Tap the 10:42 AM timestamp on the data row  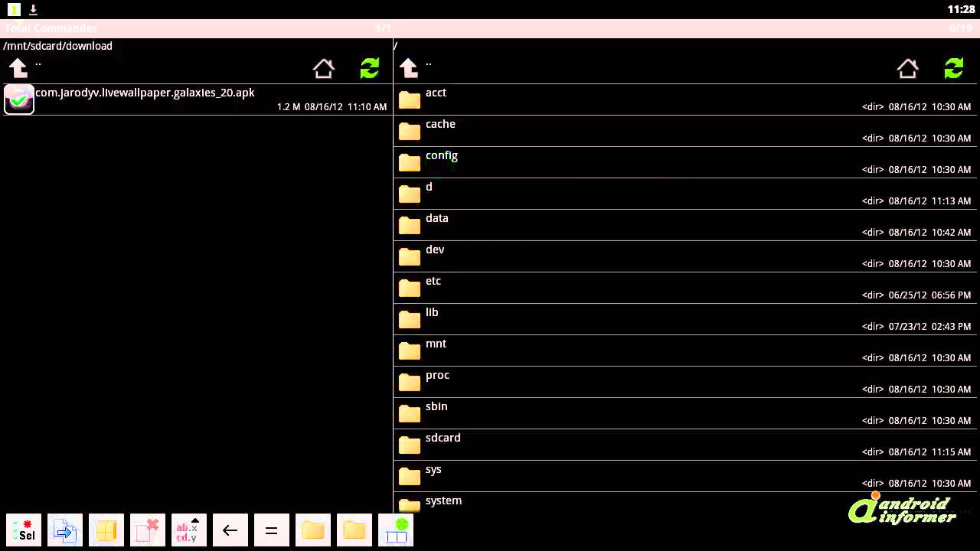(952, 233)
